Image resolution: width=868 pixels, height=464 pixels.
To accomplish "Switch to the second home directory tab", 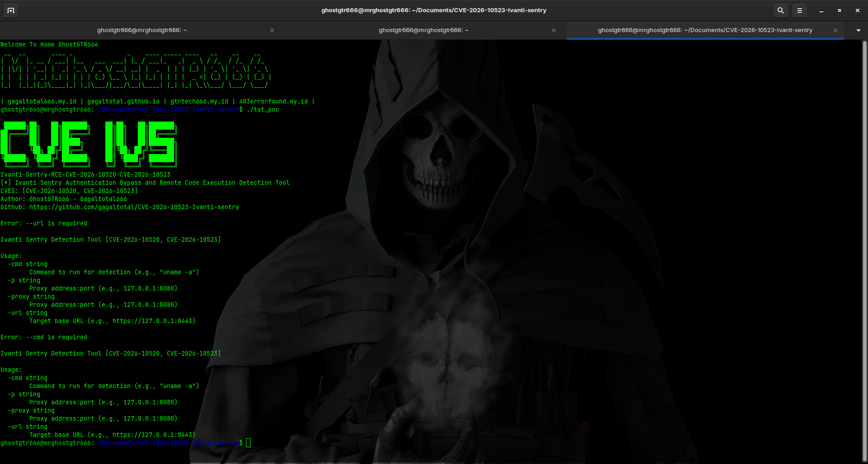I will pyautogui.click(x=424, y=30).
